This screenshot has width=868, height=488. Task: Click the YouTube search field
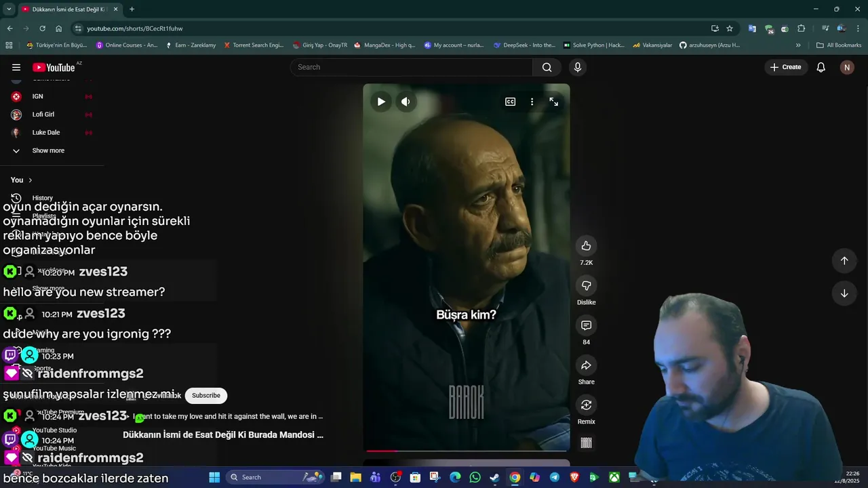click(x=412, y=67)
